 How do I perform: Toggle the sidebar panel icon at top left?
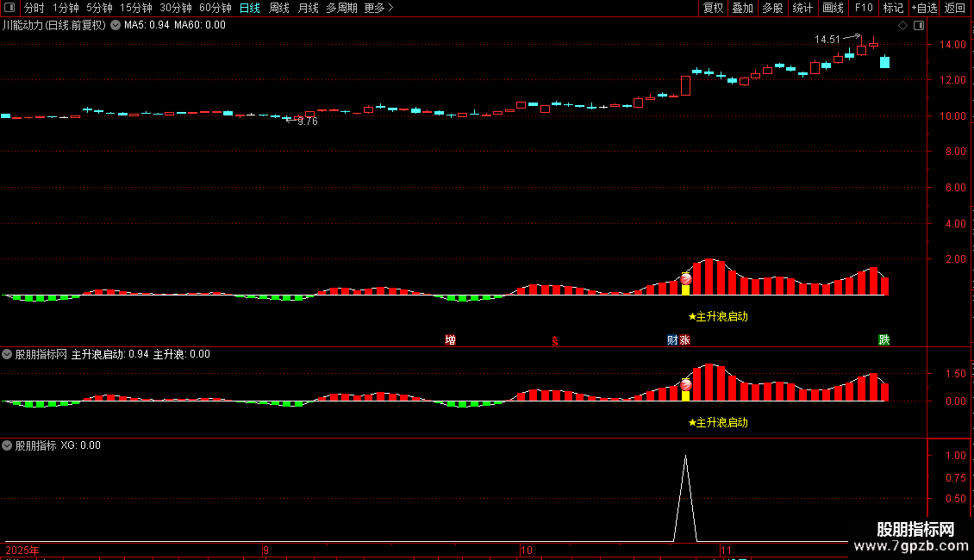9,8
